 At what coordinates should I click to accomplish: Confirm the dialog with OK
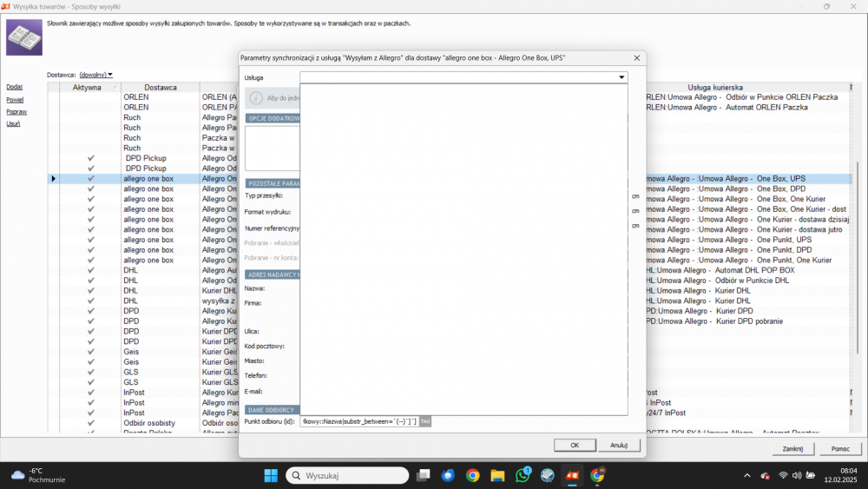point(575,446)
